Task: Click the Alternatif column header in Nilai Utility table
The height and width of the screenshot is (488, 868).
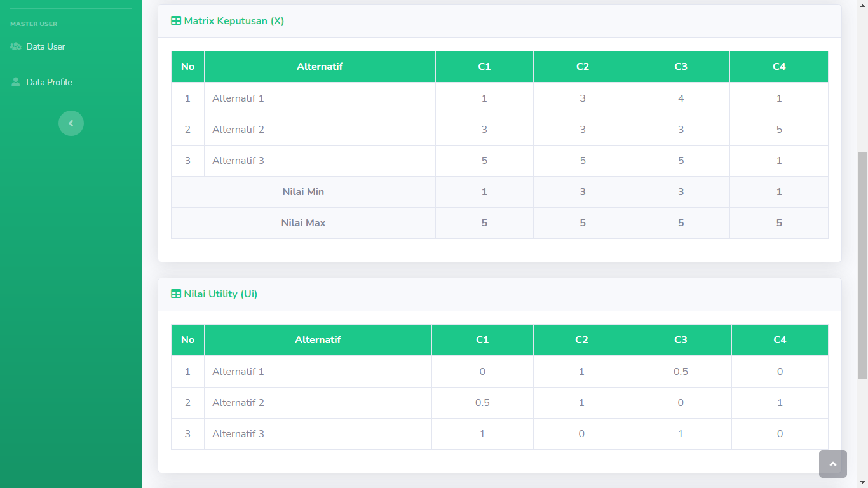Action: click(x=318, y=340)
